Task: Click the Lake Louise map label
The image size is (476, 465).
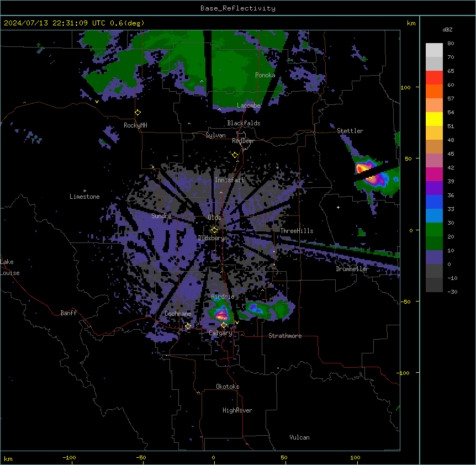Action: [10, 267]
